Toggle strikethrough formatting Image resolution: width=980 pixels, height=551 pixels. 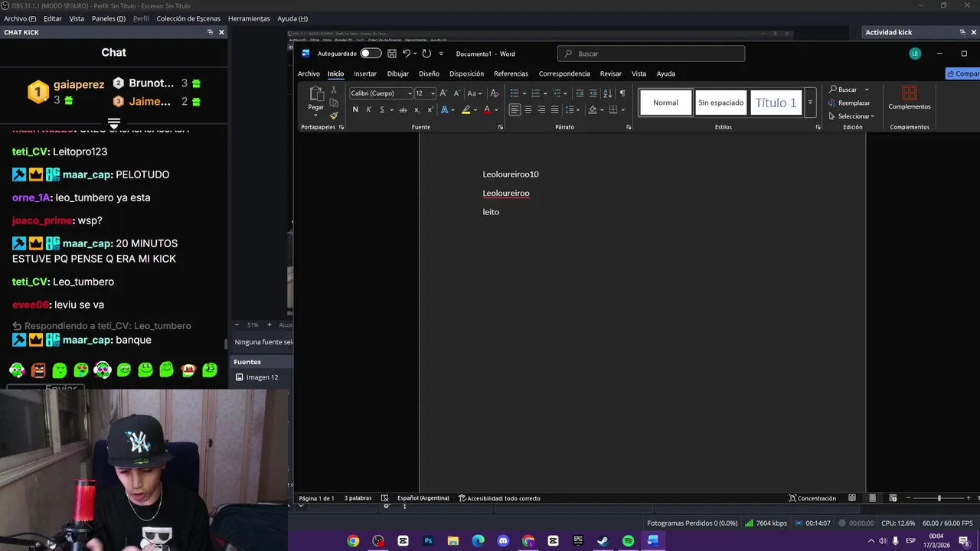pyautogui.click(x=403, y=110)
